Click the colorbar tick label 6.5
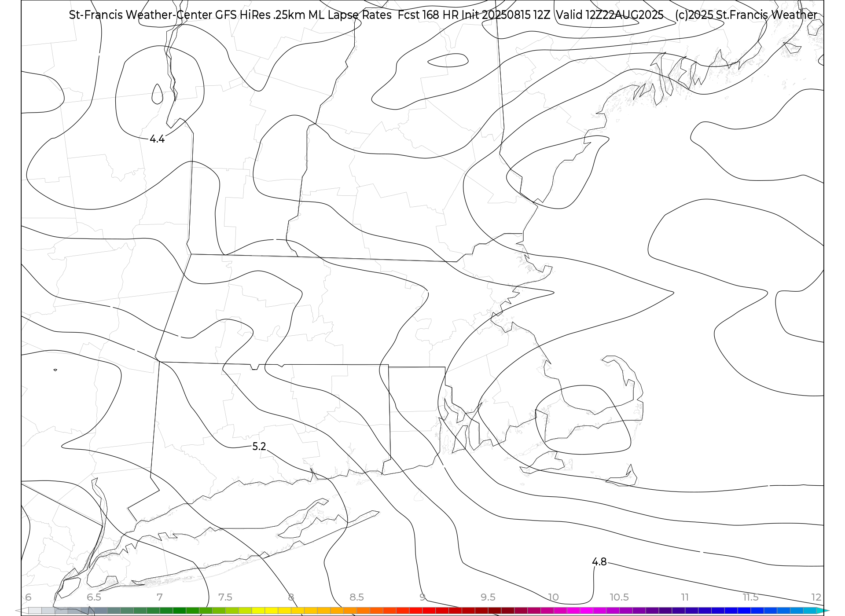Screen dimensions: 845x616 (94, 598)
